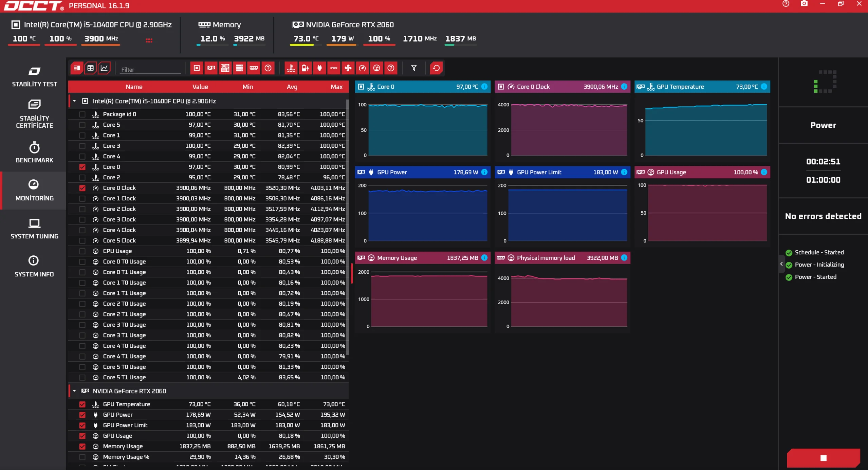The height and width of the screenshot is (470, 868).
Task: Open the Stability Certificate section
Action: [34, 114]
